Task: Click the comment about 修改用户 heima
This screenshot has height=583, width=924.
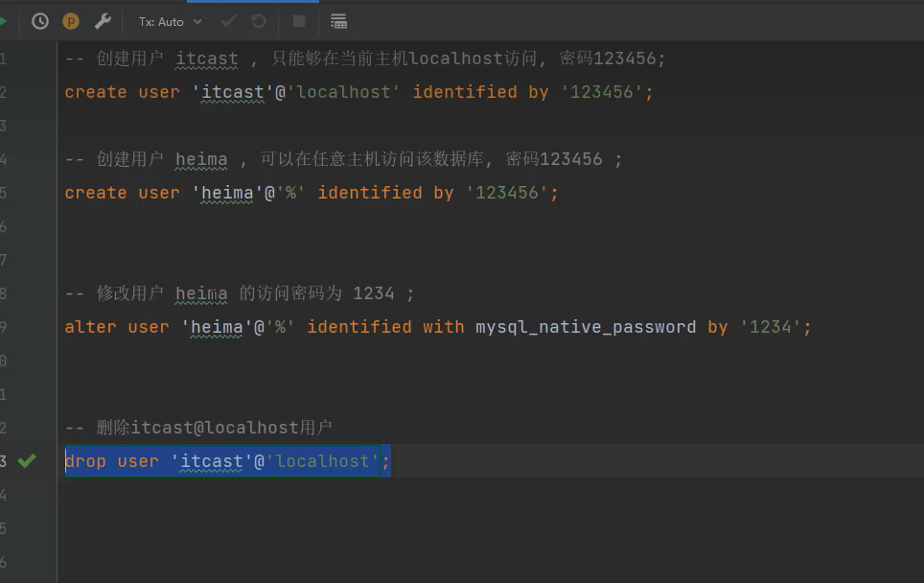Action: [240, 293]
